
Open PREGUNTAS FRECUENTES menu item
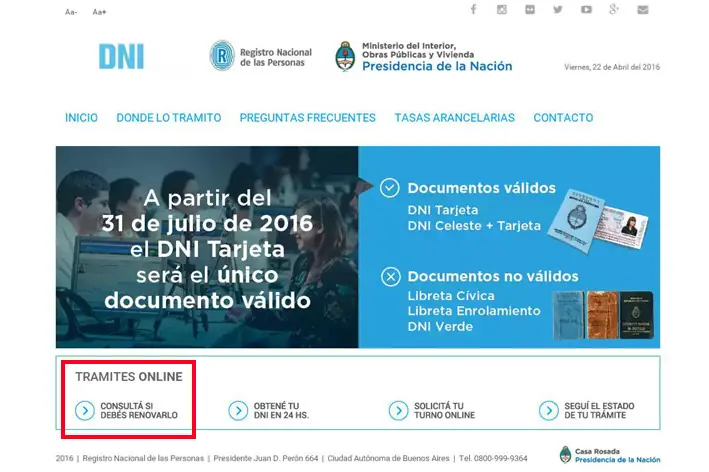(x=307, y=118)
